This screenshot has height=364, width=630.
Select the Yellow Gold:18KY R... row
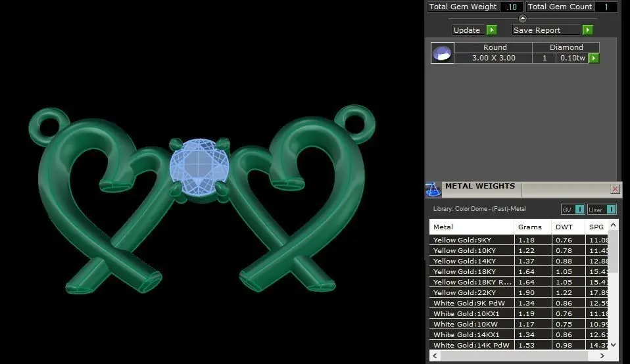pyautogui.click(x=518, y=282)
